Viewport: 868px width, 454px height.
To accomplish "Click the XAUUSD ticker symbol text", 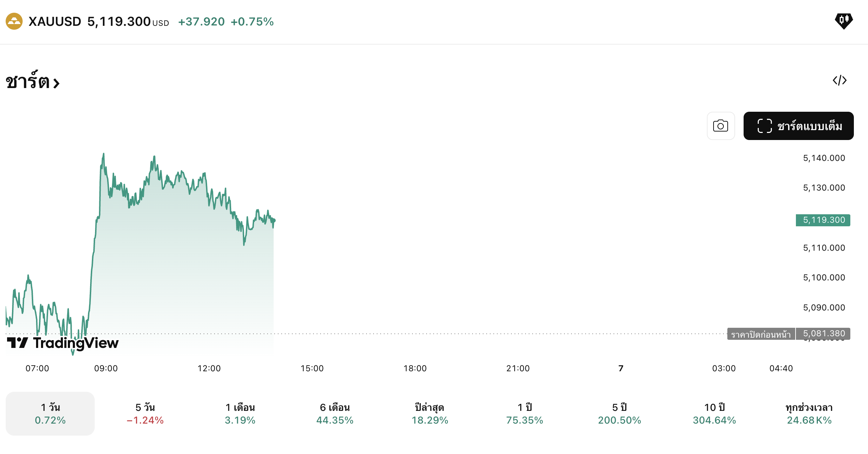I will click(x=55, y=22).
